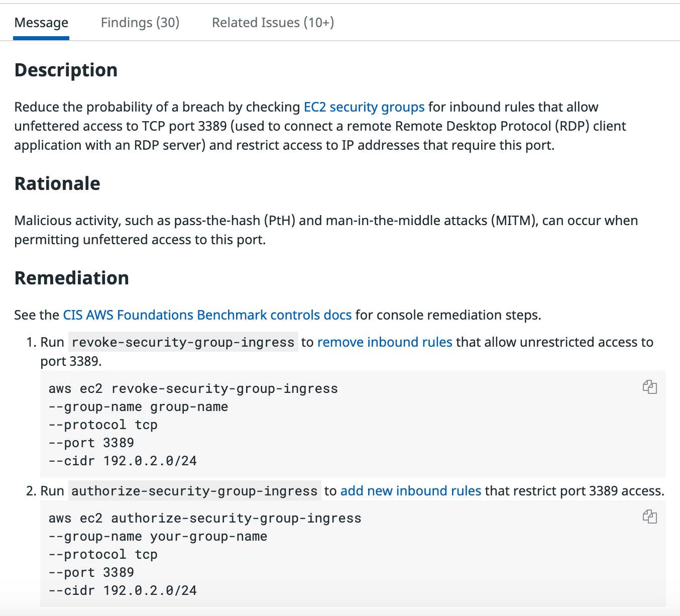Open CIS AWS Foundations Benchmark controls docs
Image resolution: width=680 pixels, height=616 pixels.
tap(207, 315)
